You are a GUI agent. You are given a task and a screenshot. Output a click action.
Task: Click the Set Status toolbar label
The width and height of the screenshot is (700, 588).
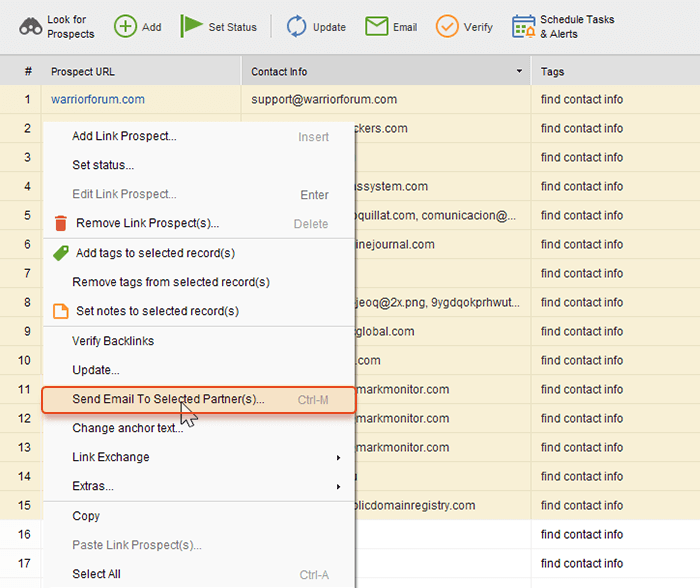click(233, 27)
